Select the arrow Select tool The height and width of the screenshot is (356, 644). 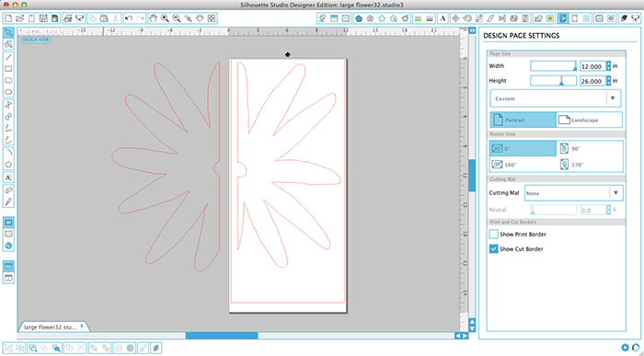(x=8, y=32)
